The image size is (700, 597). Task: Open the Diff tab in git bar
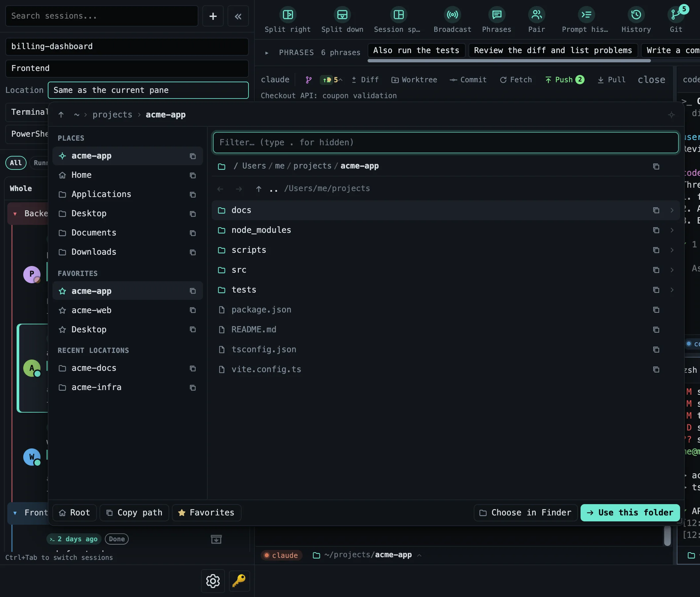click(x=365, y=80)
